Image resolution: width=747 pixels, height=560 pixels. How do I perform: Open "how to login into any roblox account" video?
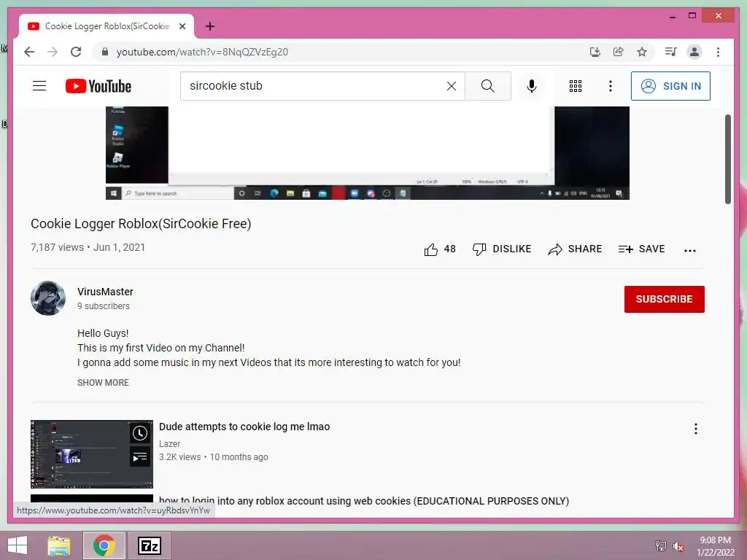click(364, 502)
